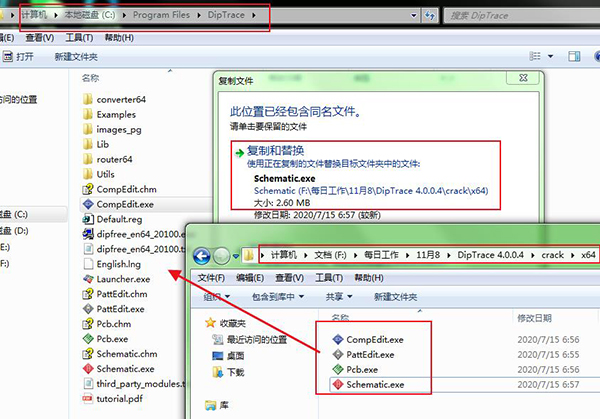Open the 包含到库中 dropdown
The height and width of the screenshot is (419, 600).
pyautogui.click(x=278, y=297)
